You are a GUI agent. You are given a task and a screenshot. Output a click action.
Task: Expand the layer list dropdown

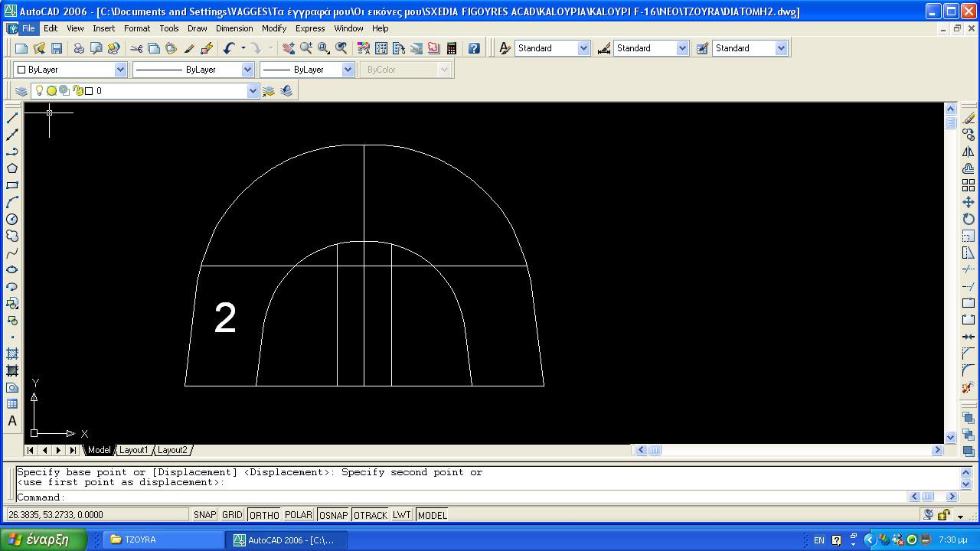pos(253,91)
